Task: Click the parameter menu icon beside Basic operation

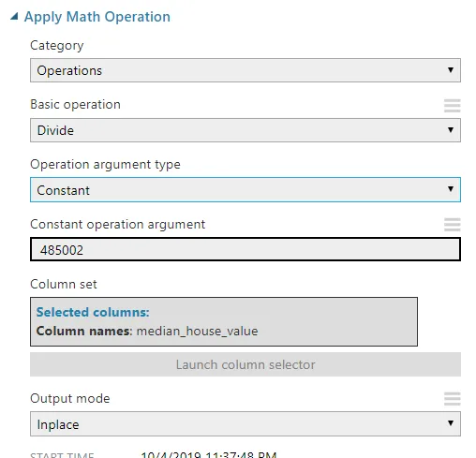Action: click(453, 106)
